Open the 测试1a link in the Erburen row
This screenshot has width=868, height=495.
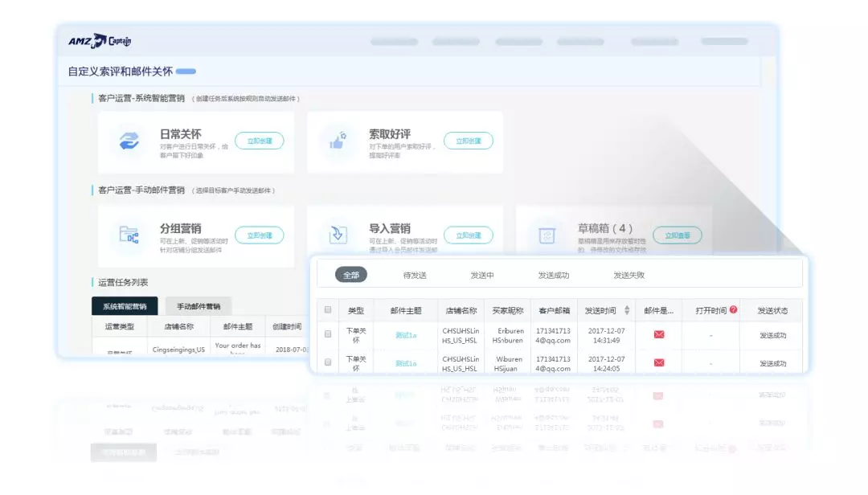(x=406, y=335)
